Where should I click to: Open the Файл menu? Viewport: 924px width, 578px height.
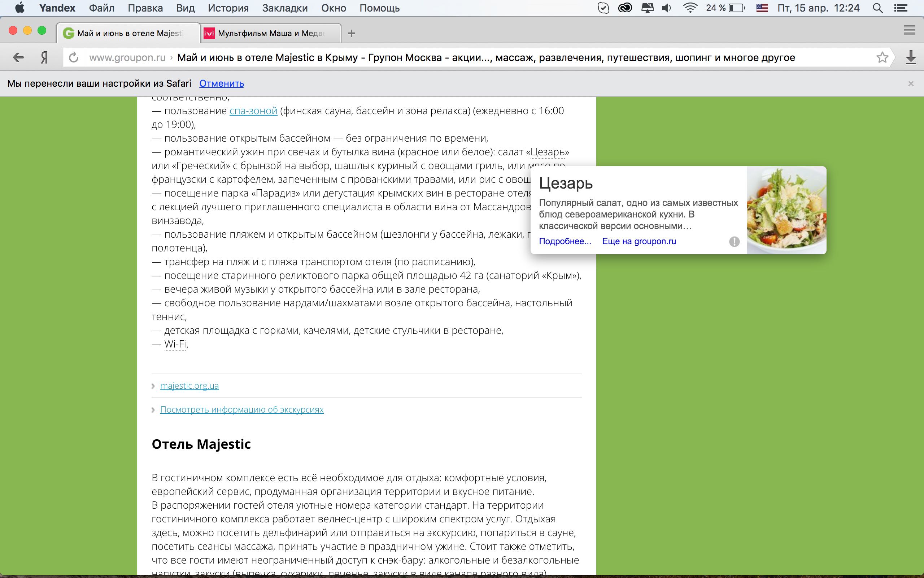(x=101, y=8)
